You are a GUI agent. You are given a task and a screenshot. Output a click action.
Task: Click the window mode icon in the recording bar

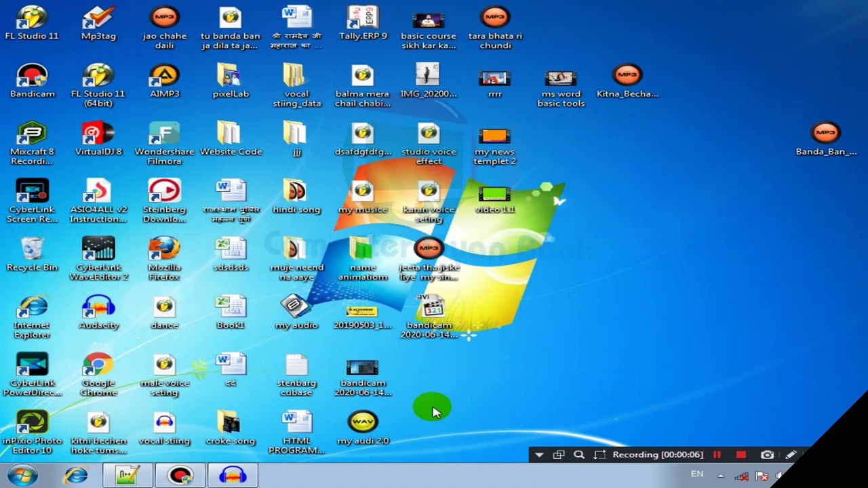(559, 455)
